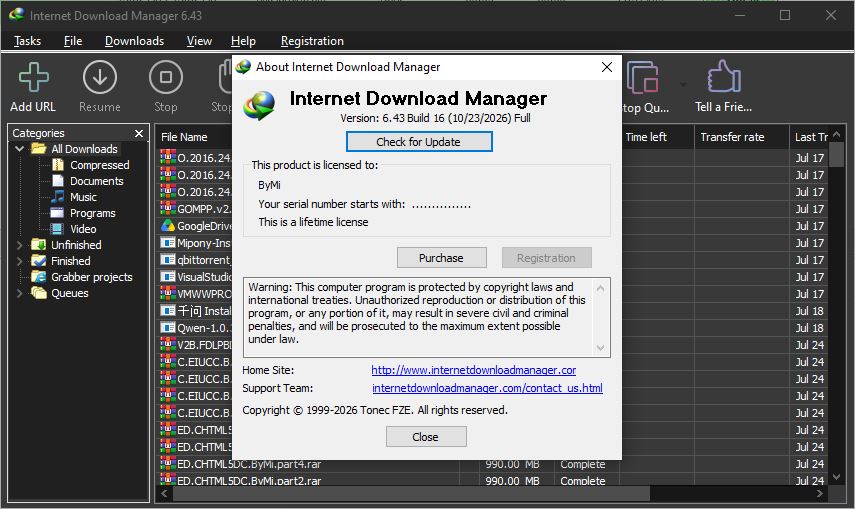This screenshot has width=855, height=509.
Task: Collapse the All Downloads tree node
Action: pyautogui.click(x=20, y=149)
